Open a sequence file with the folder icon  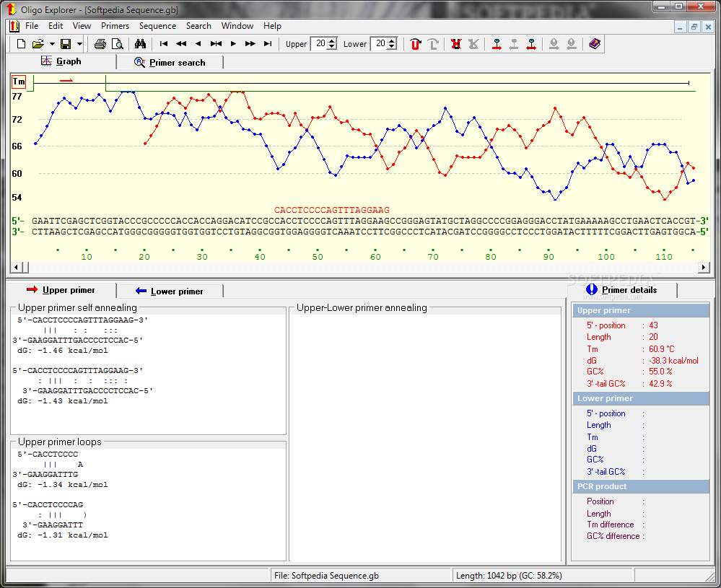point(38,44)
